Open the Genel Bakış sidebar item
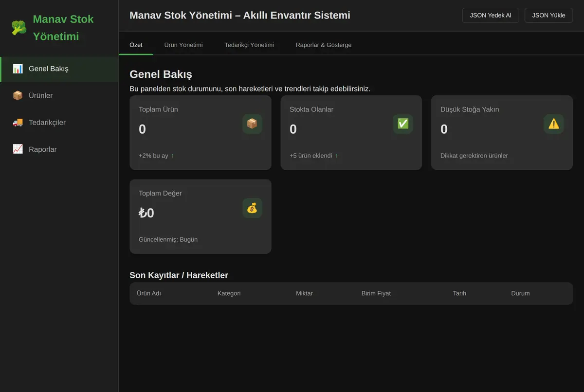This screenshot has height=392, width=584. point(59,69)
